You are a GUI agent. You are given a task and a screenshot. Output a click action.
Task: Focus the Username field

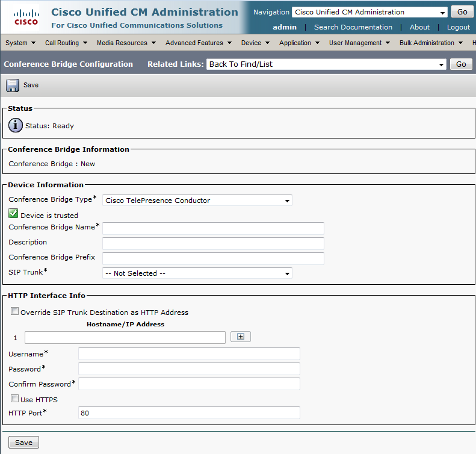click(x=189, y=354)
